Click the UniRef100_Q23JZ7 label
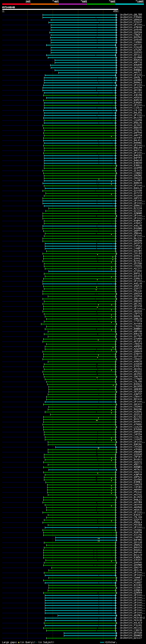The width and height of the screenshot is (146, 644). tap(131, 638)
